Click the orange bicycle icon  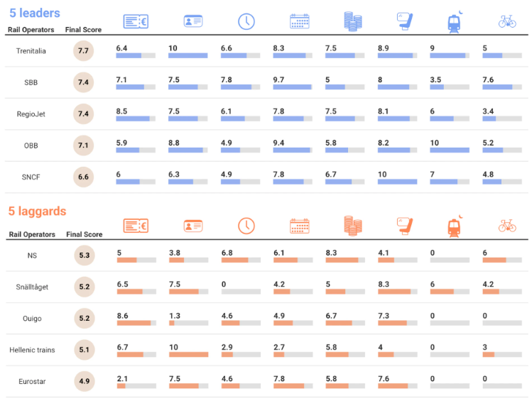coord(507,226)
